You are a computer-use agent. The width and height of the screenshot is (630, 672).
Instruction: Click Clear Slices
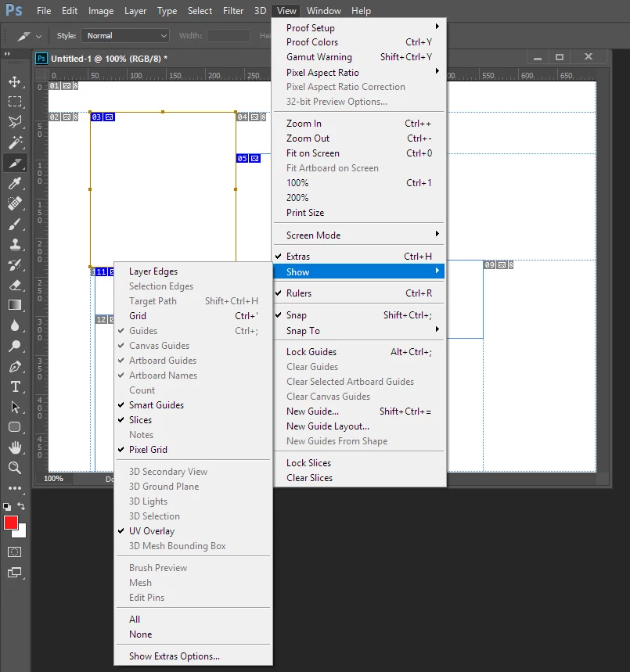pos(358,478)
